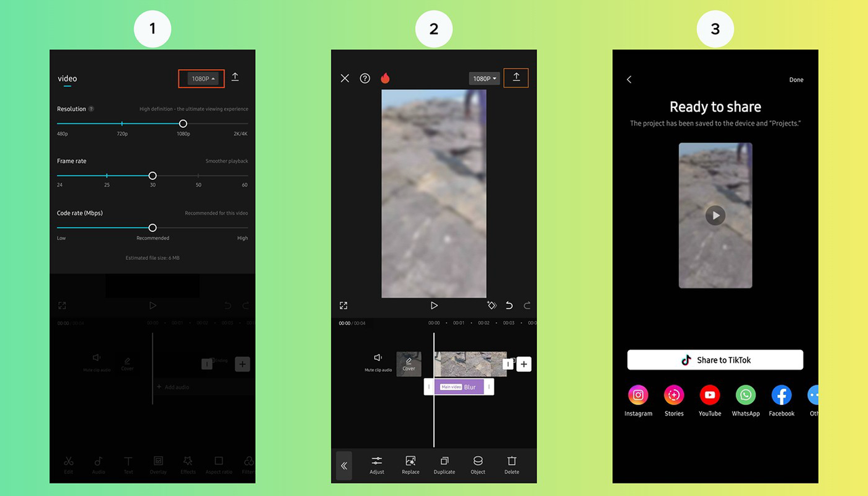
Task: Open the 1080P resolution dropdown in export settings
Action: click(x=201, y=78)
